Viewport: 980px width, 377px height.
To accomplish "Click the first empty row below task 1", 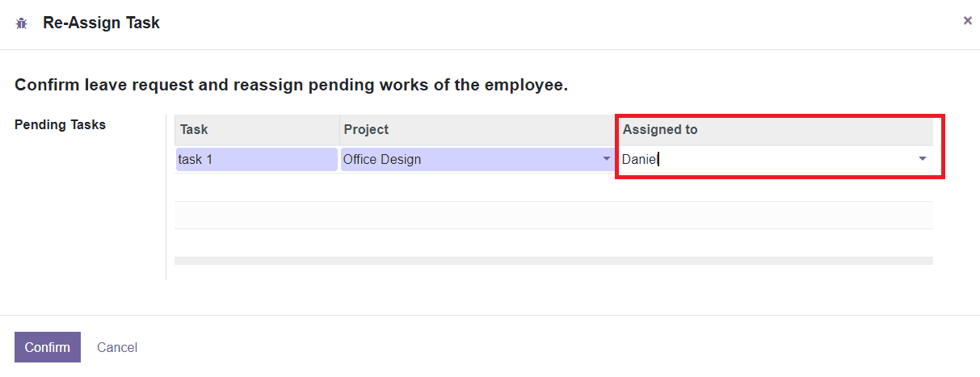I will [553, 187].
